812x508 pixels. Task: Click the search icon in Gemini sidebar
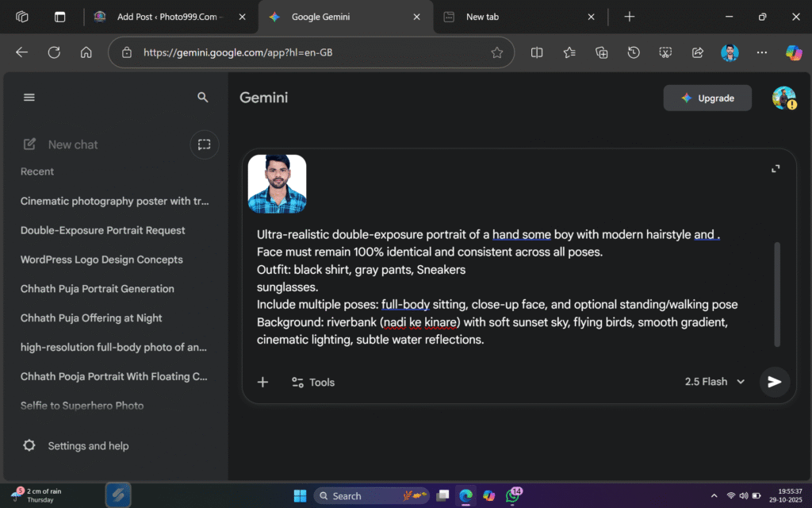[x=203, y=97]
